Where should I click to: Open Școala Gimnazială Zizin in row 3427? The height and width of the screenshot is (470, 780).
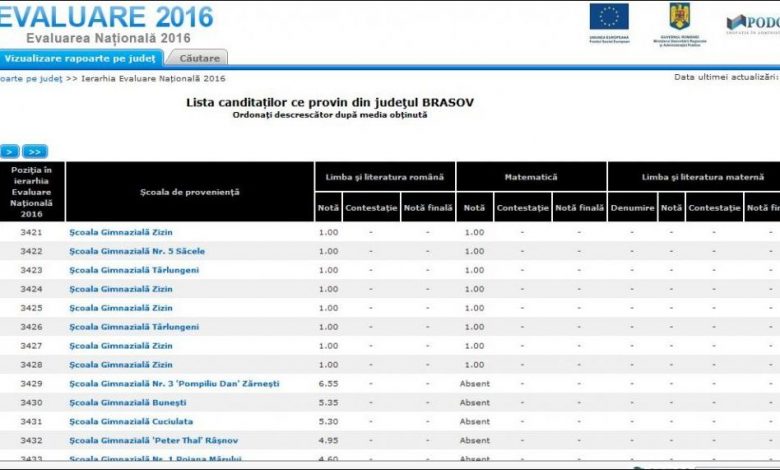click(121, 346)
